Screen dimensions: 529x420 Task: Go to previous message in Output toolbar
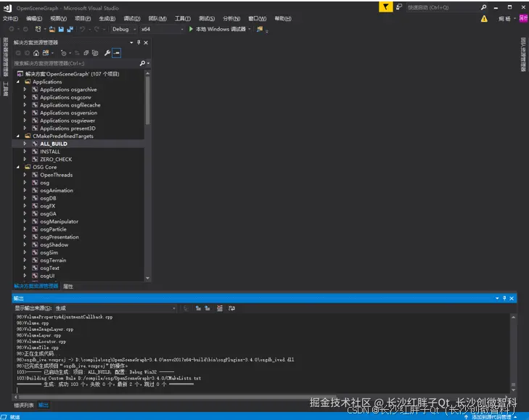(198, 308)
